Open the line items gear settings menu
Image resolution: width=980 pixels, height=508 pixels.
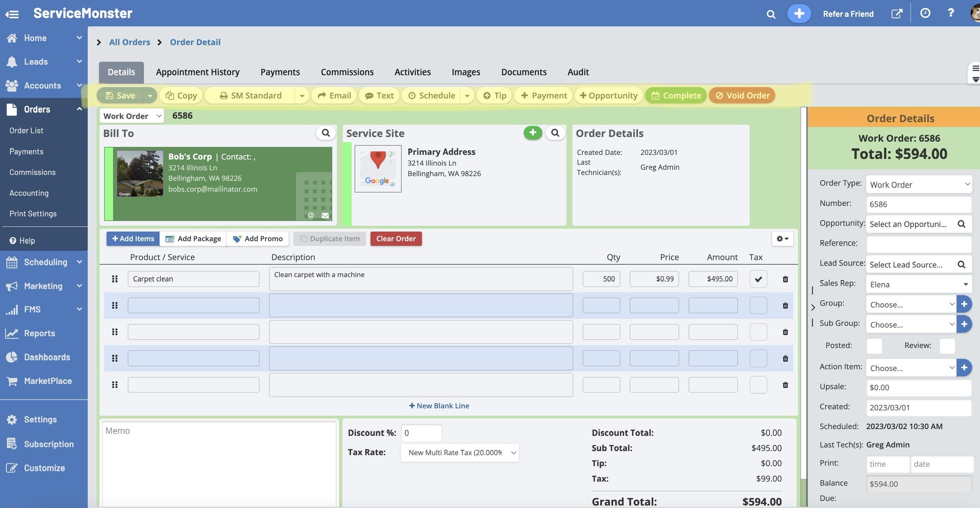coord(782,239)
